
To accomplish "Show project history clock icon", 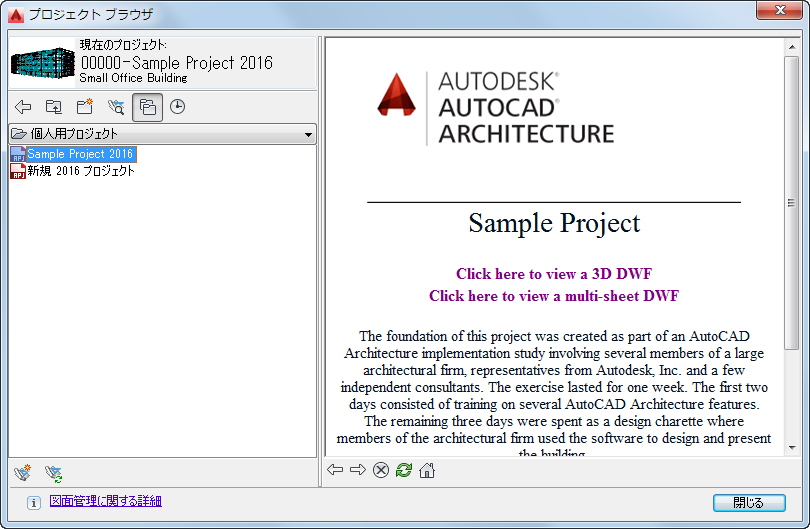I will click(177, 107).
